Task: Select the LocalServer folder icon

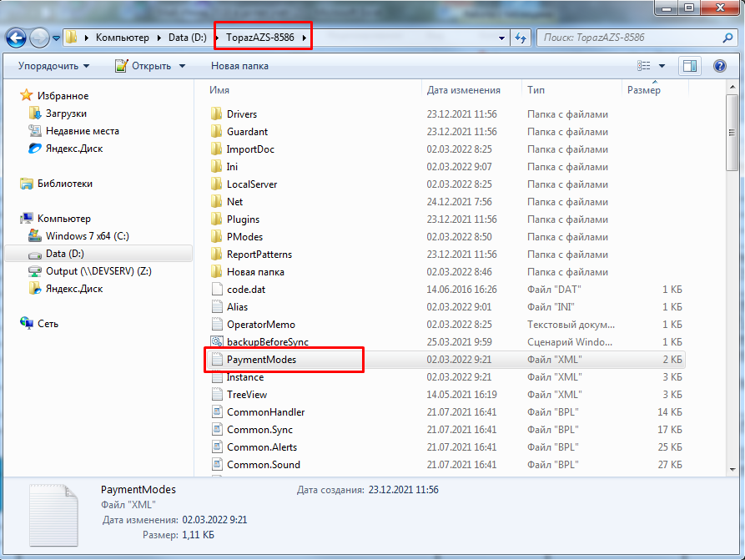Action: (217, 184)
